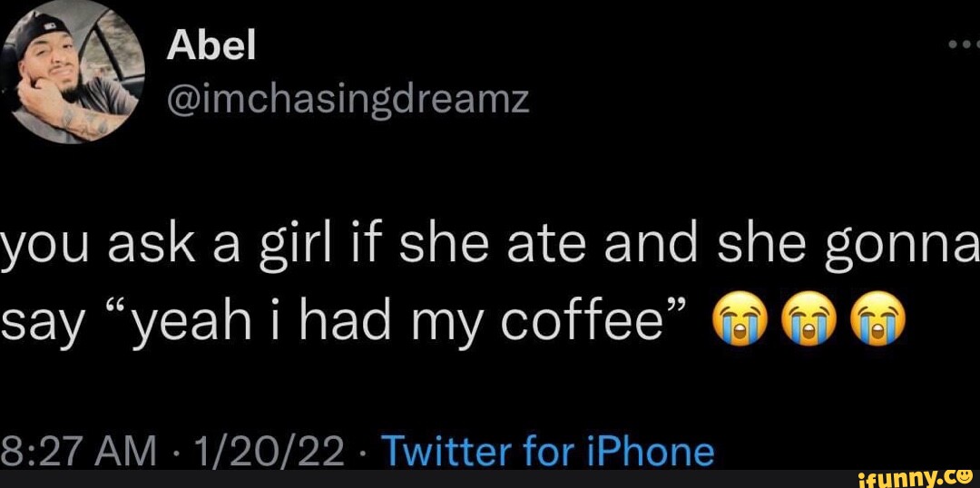Click the display name Abel
The height and width of the screenshot is (488, 980).
click(x=211, y=46)
